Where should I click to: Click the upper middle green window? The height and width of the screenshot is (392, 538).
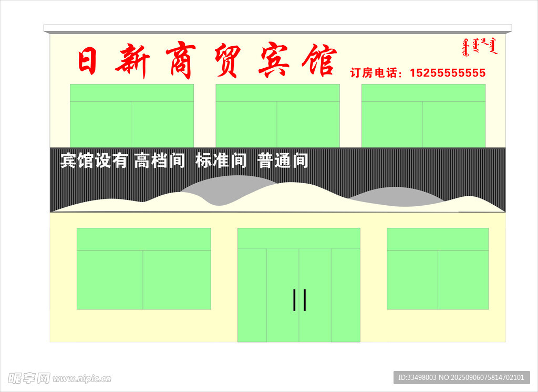tap(277, 115)
